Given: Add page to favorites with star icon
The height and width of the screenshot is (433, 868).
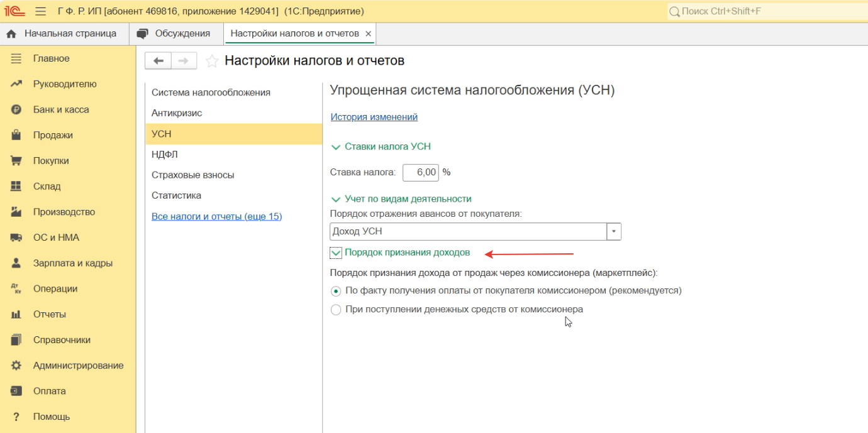Looking at the screenshot, I should 213,61.
